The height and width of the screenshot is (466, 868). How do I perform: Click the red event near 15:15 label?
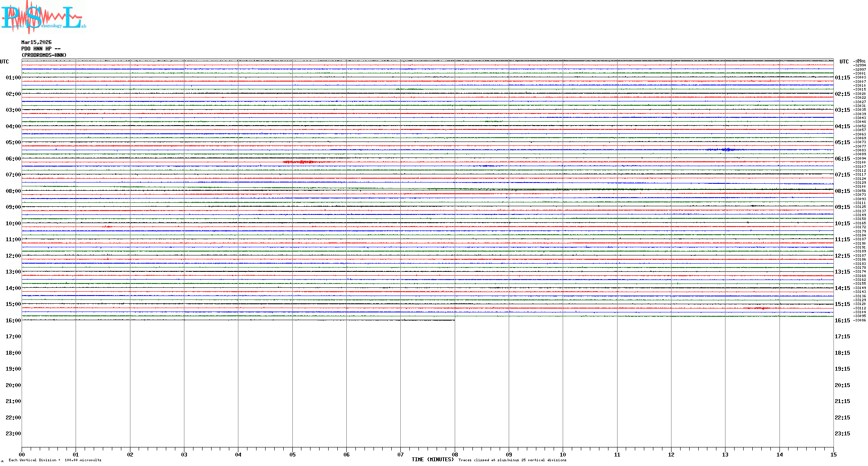pos(762,308)
